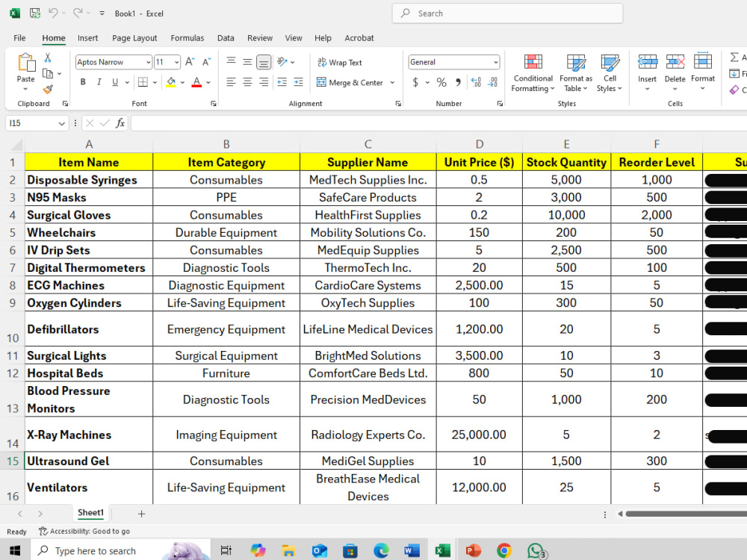Toggle Bold formatting
The height and width of the screenshot is (560, 747).
(x=83, y=82)
